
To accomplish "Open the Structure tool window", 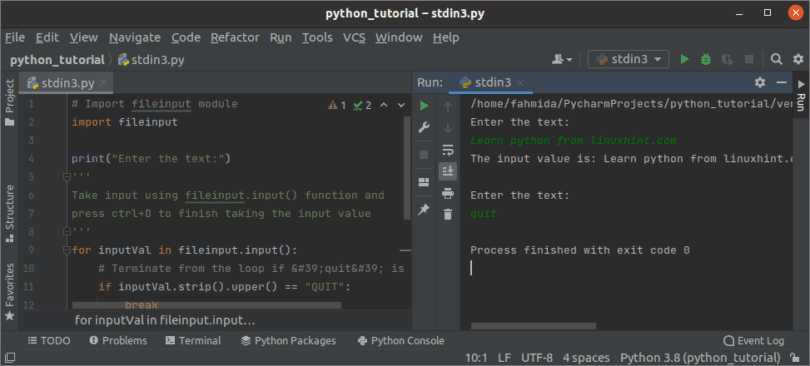I will pyautogui.click(x=9, y=213).
